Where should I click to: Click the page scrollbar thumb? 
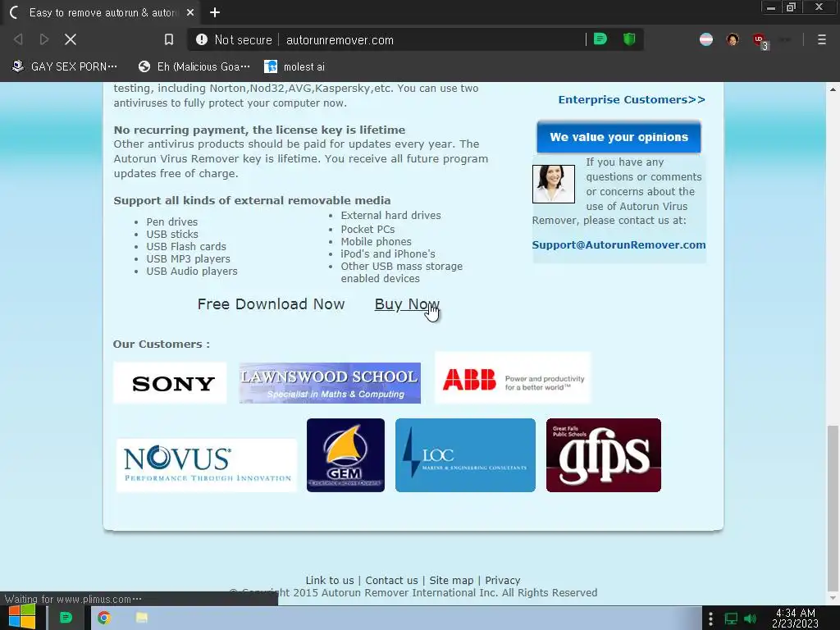pyautogui.click(x=832, y=507)
